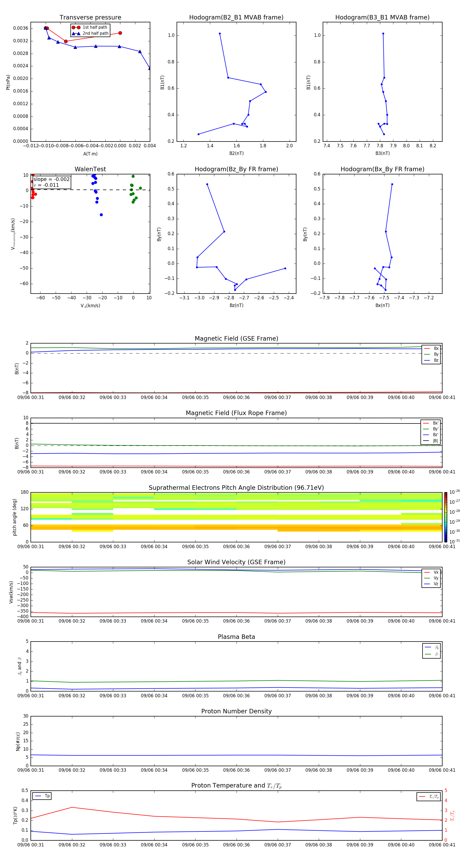This screenshot has width=473, height=868.
Task: Click the '09/06 00:36' tick under the Plasma Beta plot
Action: pyautogui.click(x=236, y=696)
